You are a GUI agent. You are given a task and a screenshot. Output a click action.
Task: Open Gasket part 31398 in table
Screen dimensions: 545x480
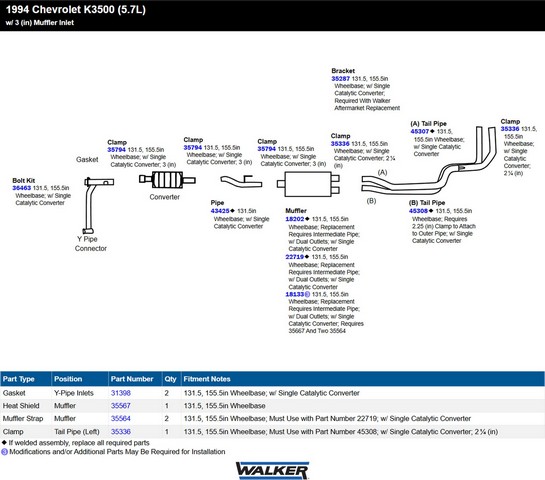click(x=121, y=393)
